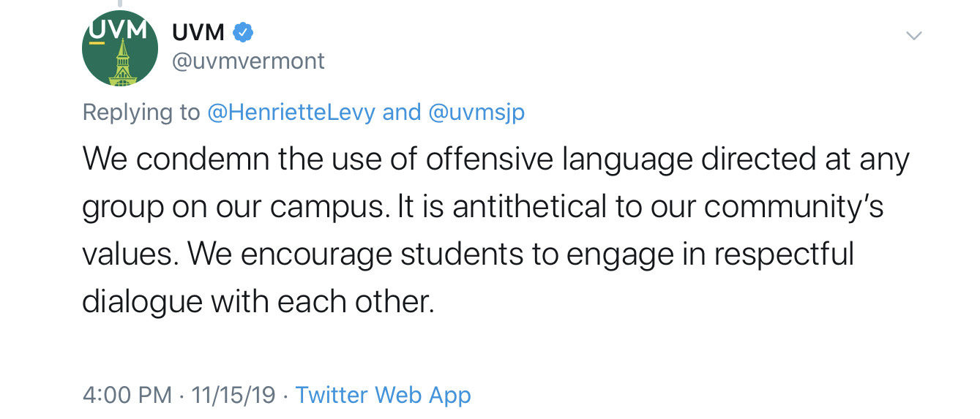Visit the @HenrietteLevy mention link

[x=292, y=112]
